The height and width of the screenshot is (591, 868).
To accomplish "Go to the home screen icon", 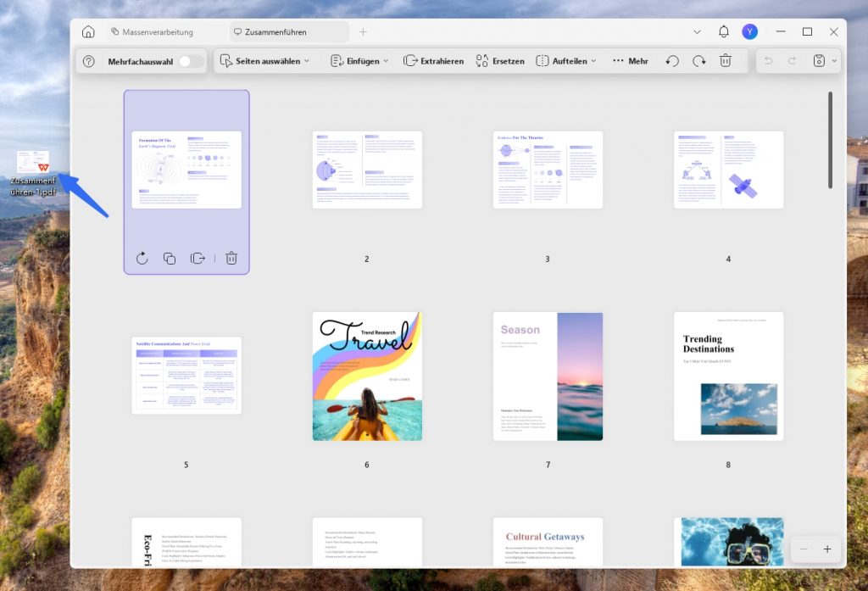I will [88, 32].
